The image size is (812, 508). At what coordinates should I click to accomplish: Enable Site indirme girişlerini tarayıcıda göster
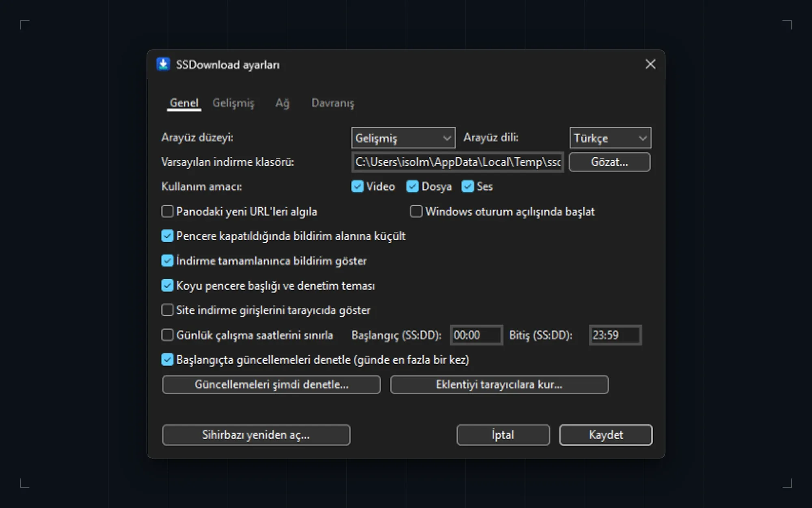point(167,310)
